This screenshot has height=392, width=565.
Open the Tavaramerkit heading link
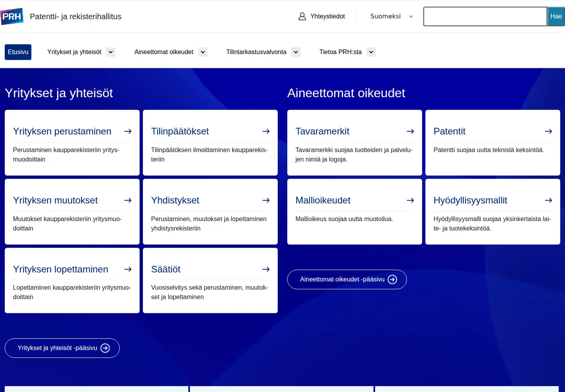[322, 131]
